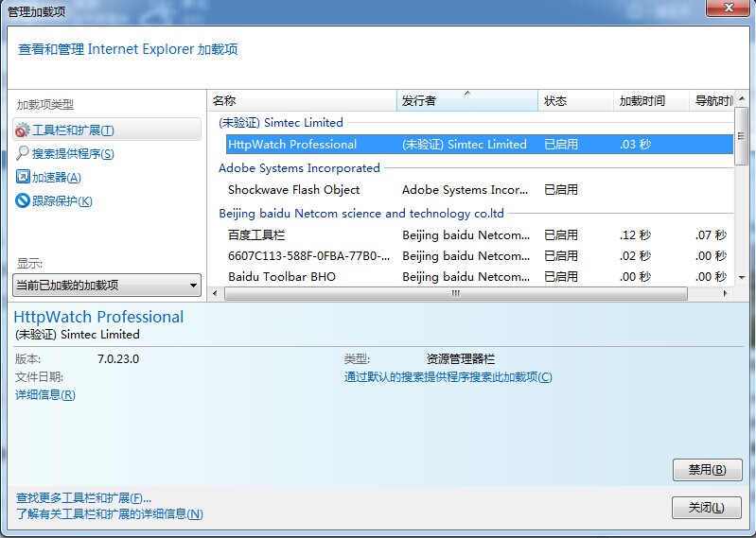
Task: Click the 通过默认的搜索提供程序搜索此加载项 link
Action: click(448, 377)
